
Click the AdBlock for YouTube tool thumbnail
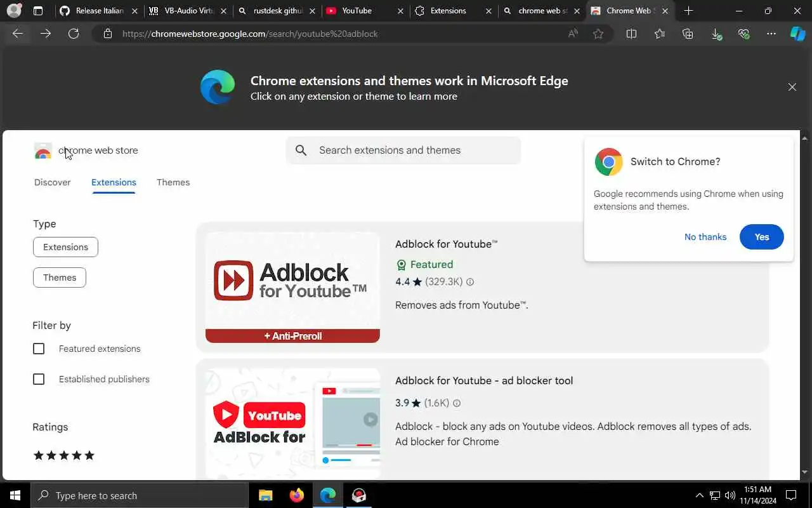[x=292, y=424]
